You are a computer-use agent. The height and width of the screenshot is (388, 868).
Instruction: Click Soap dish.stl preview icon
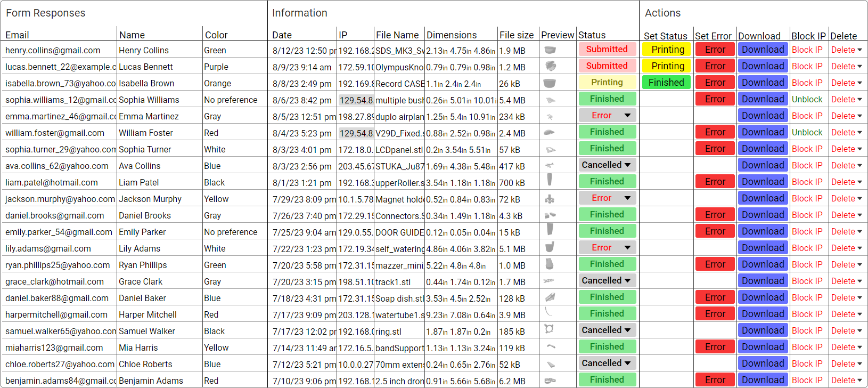click(x=550, y=297)
